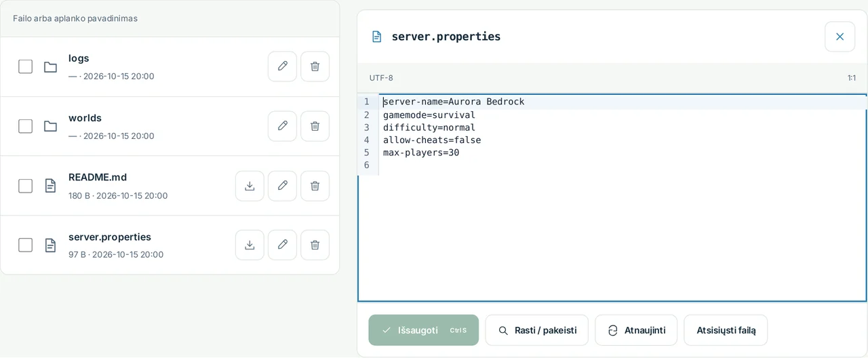Viewport: 868px width, 358px height.
Task: Download the README.md file
Action: point(250,186)
